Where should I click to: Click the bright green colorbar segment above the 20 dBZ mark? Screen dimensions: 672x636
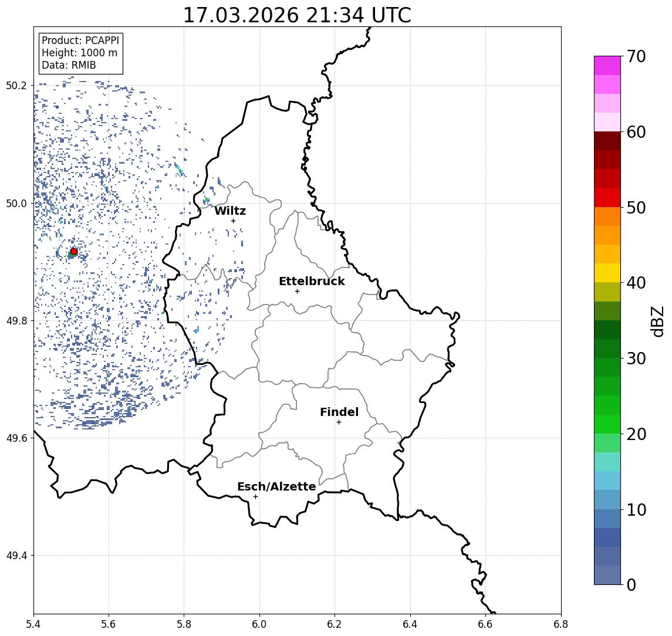[x=607, y=424]
